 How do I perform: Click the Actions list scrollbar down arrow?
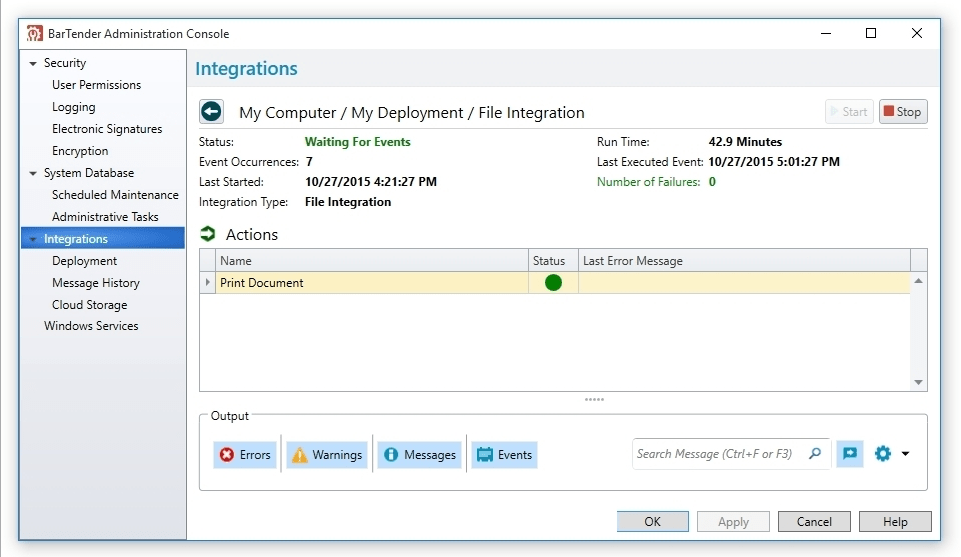tap(918, 382)
